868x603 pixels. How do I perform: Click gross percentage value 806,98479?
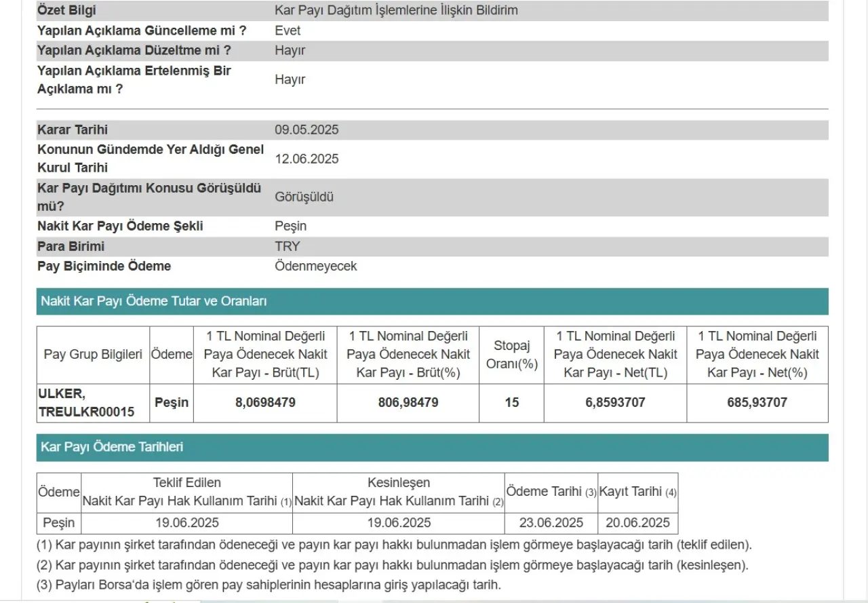pos(408,403)
